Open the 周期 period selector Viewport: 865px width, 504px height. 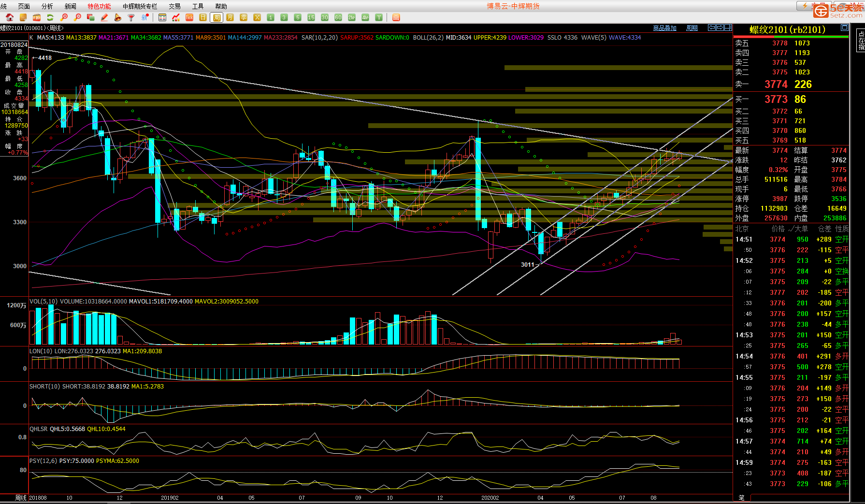pos(692,28)
